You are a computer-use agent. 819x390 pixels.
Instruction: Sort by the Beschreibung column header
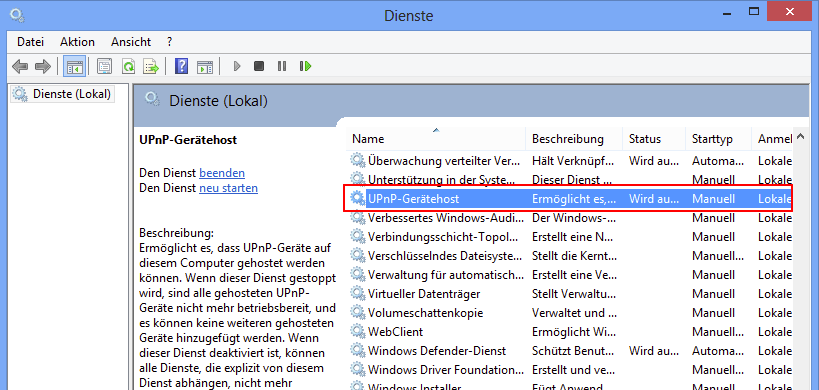574,139
